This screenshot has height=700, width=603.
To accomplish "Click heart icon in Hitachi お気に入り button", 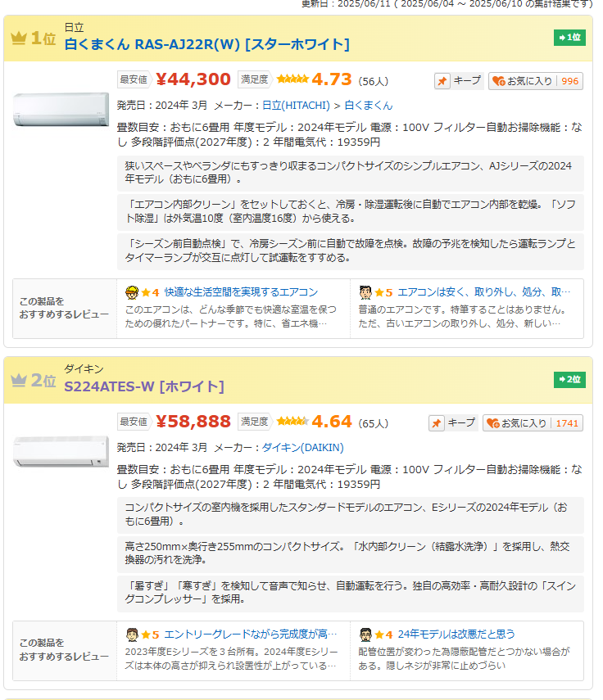I will [x=498, y=81].
